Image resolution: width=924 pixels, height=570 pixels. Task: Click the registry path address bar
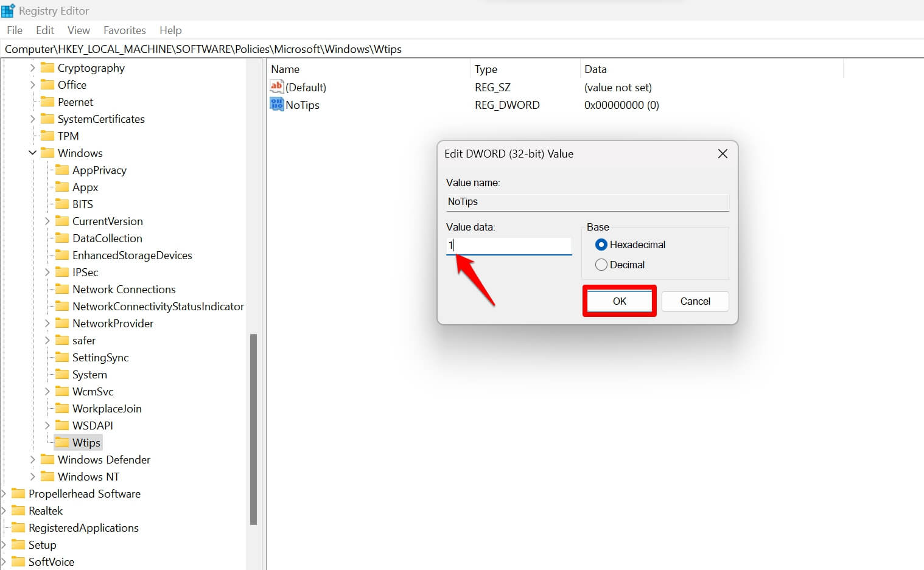462,49
